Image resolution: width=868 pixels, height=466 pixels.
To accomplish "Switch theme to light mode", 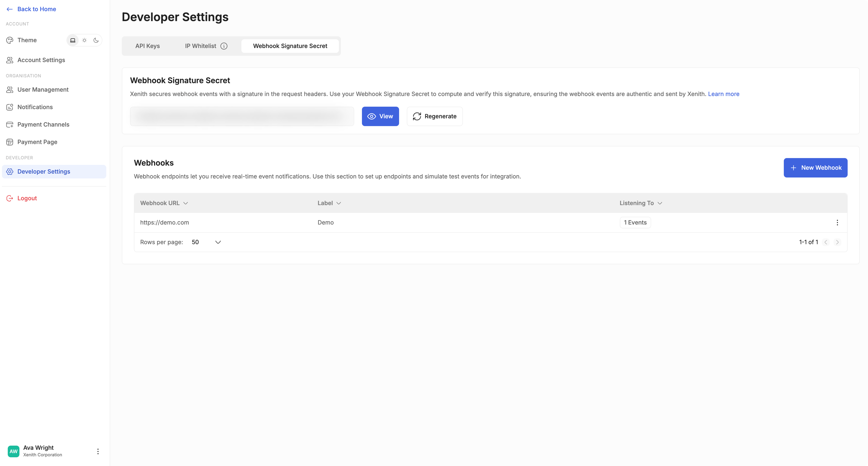I will (84, 40).
